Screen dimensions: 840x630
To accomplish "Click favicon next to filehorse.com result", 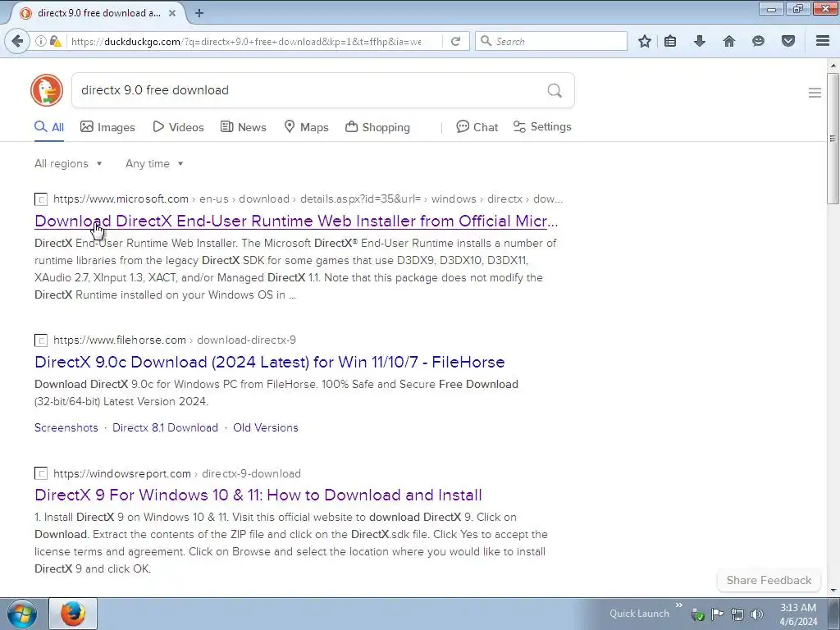I will point(41,340).
